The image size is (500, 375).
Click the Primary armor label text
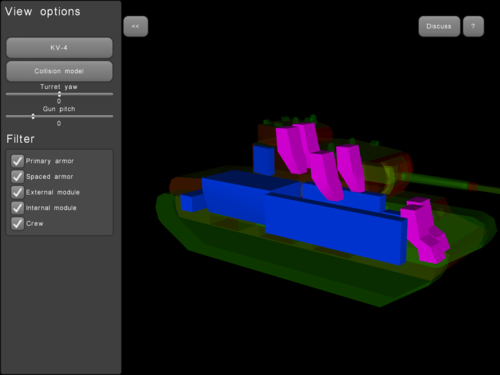point(50,161)
